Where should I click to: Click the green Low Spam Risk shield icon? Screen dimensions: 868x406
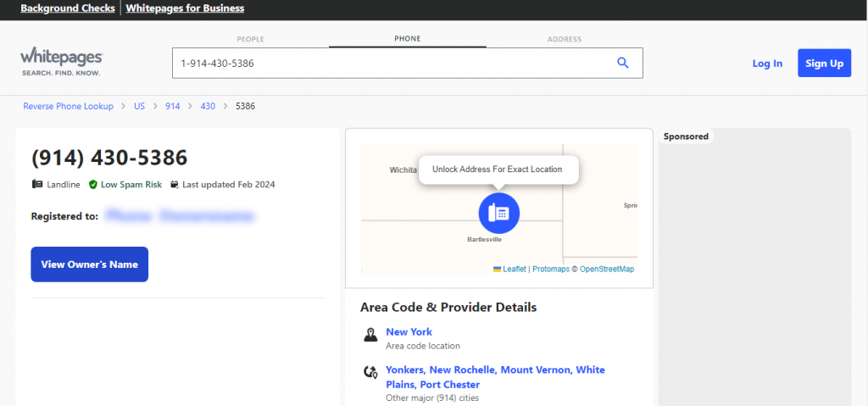click(93, 185)
